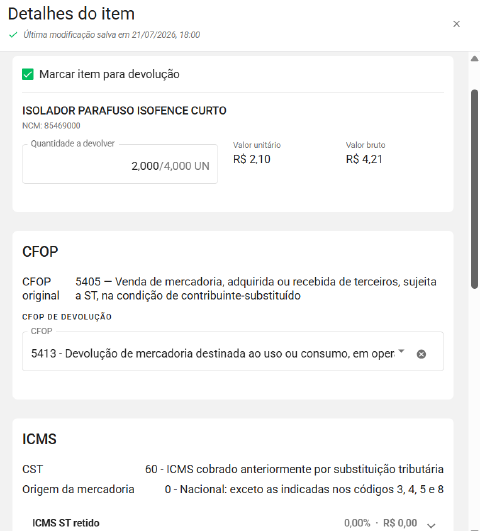Click the Última modificação salva text
This screenshot has width=480, height=531.
click(111, 35)
